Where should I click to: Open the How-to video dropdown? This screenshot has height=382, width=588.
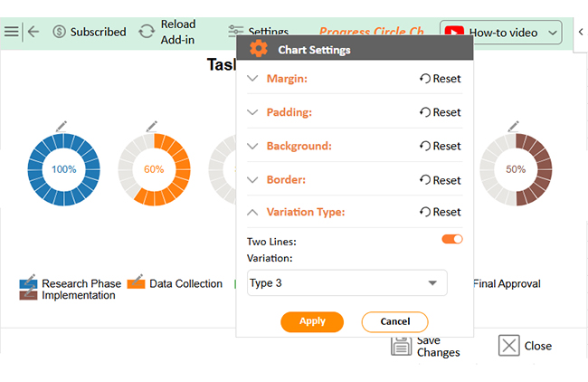click(x=554, y=33)
